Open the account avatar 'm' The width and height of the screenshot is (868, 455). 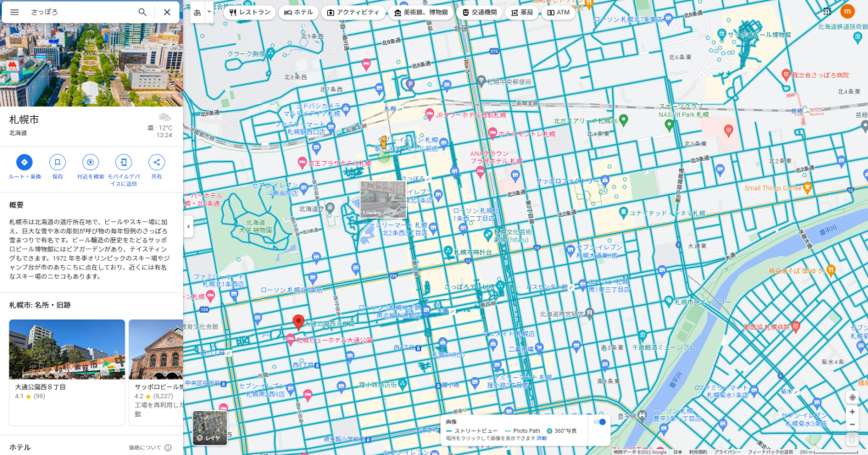click(847, 11)
